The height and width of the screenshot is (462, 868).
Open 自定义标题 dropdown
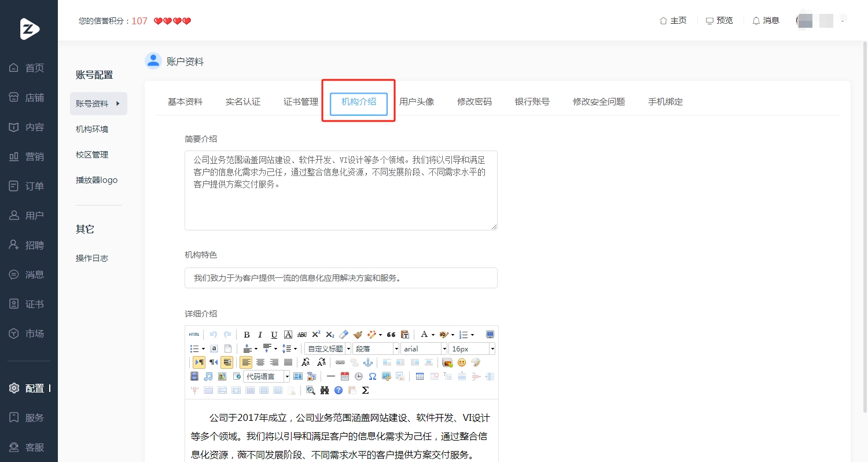point(328,349)
